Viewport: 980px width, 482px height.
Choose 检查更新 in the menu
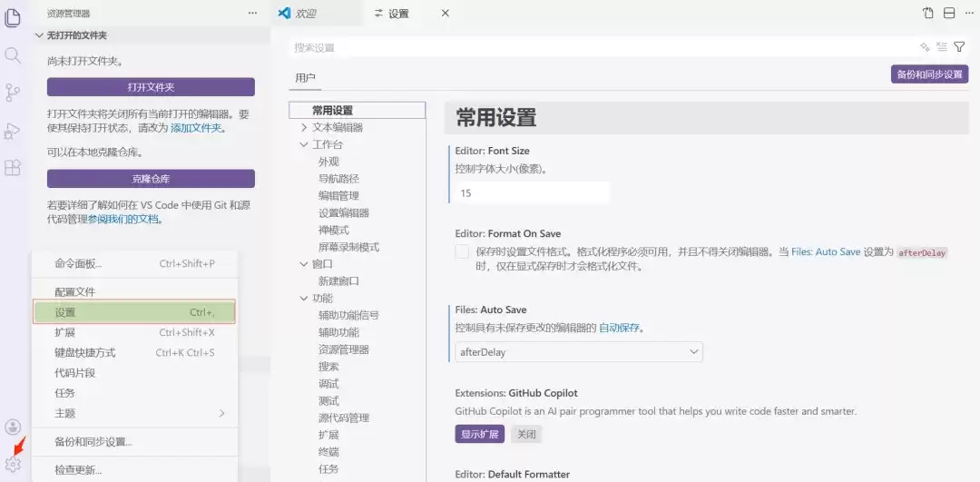pyautogui.click(x=134, y=470)
